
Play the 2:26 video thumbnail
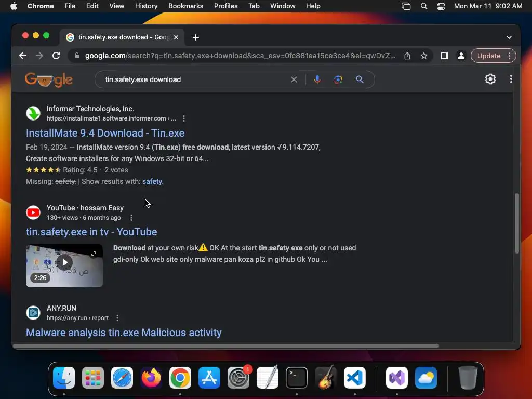[x=64, y=265]
